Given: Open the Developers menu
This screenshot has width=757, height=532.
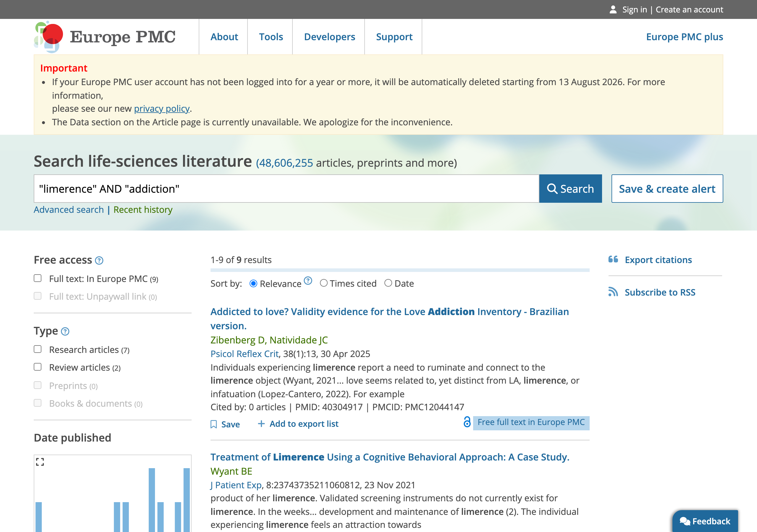Looking at the screenshot, I should coord(330,37).
